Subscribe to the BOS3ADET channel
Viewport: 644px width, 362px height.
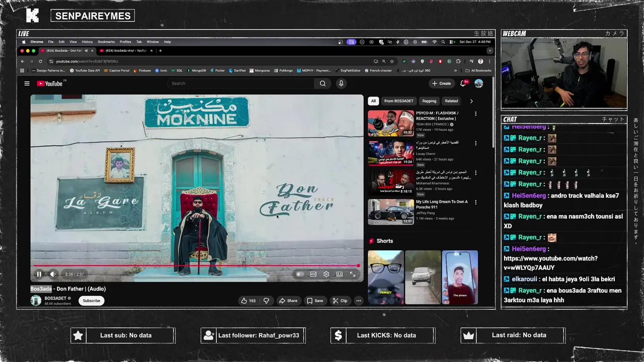(x=91, y=301)
